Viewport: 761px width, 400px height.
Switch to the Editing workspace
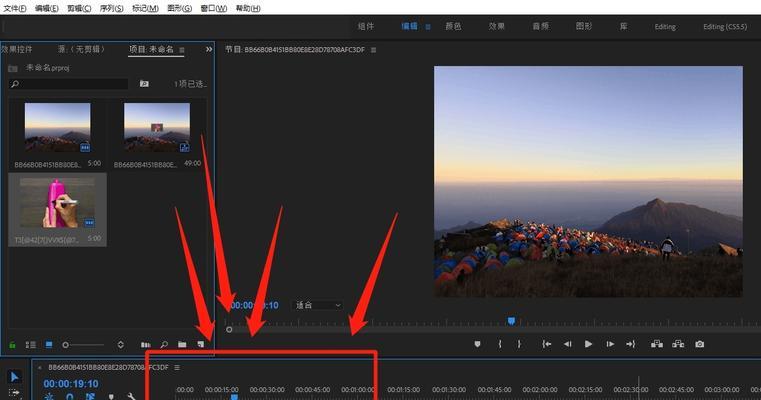pyautogui.click(x=665, y=27)
